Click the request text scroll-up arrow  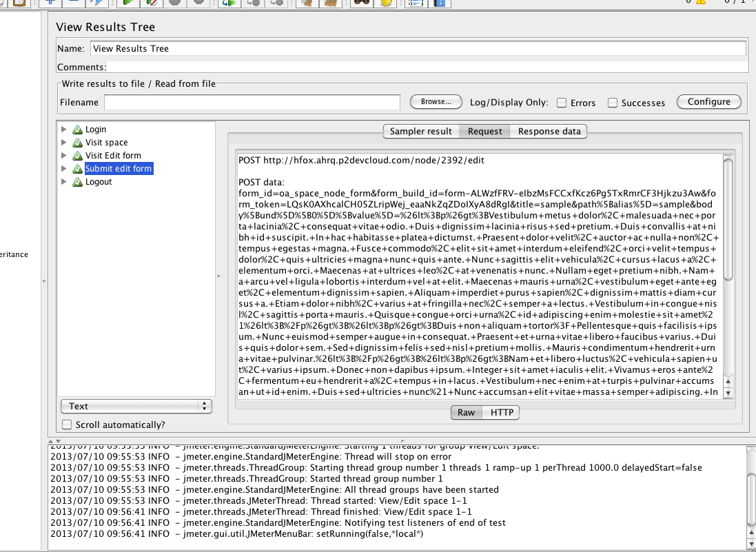tap(728, 382)
